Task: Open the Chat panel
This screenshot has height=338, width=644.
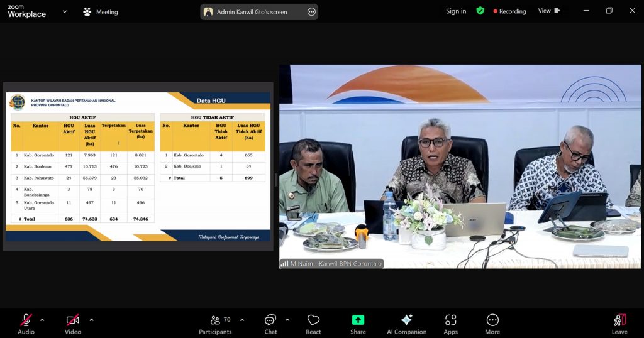Action: coord(270,324)
